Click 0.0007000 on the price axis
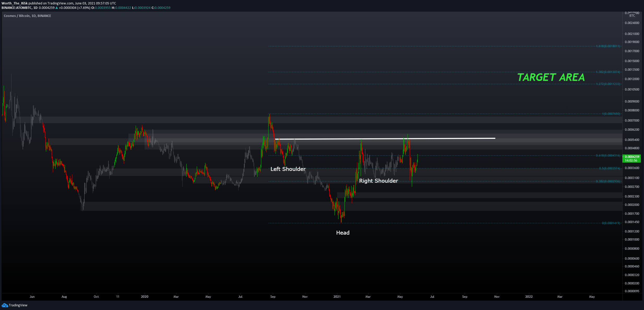The width and height of the screenshot is (644, 310). [x=632, y=121]
